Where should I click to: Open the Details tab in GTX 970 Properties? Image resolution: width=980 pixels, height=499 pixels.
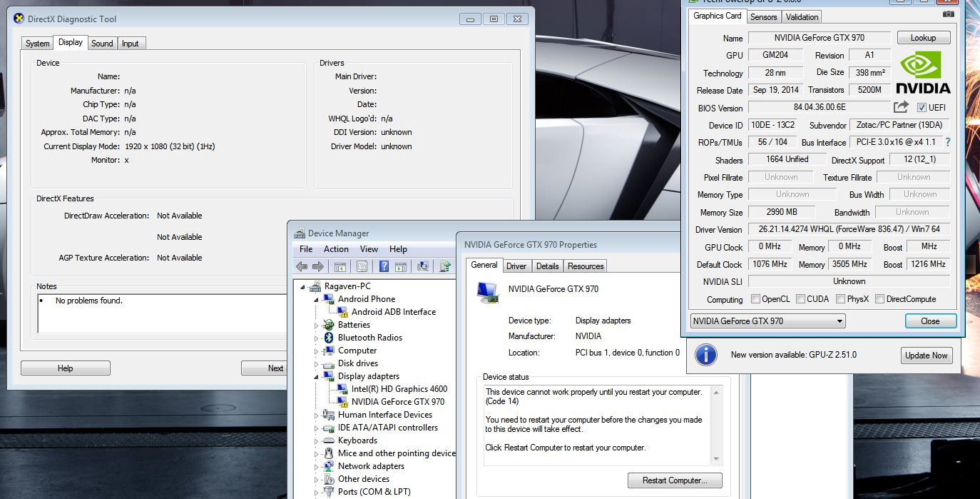pos(547,266)
